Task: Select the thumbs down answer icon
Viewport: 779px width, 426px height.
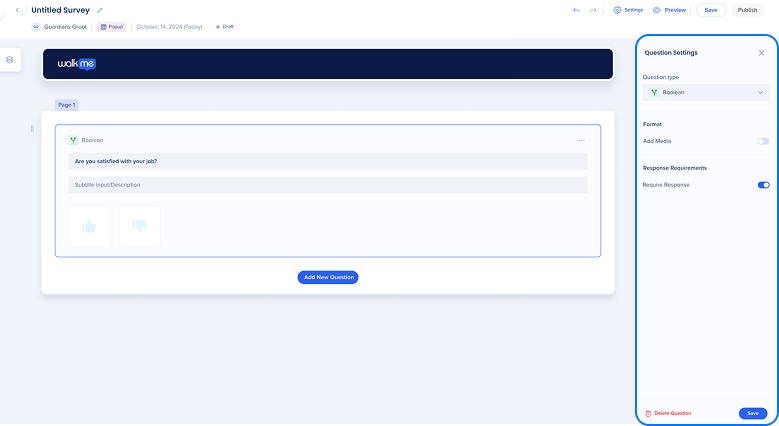Action: 139,226
